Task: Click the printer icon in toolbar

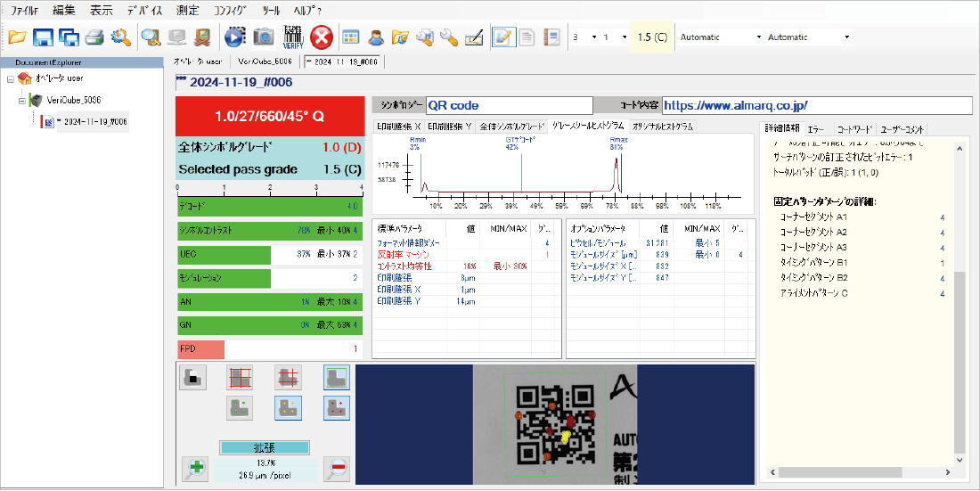Action: tap(94, 37)
